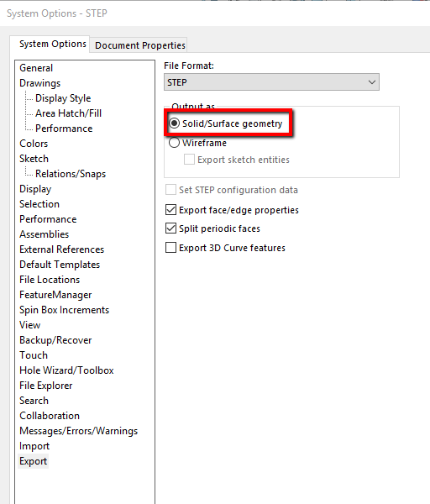Screen dimensions: 430x504
Task: Select General in the options tree
Action: tap(36, 68)
